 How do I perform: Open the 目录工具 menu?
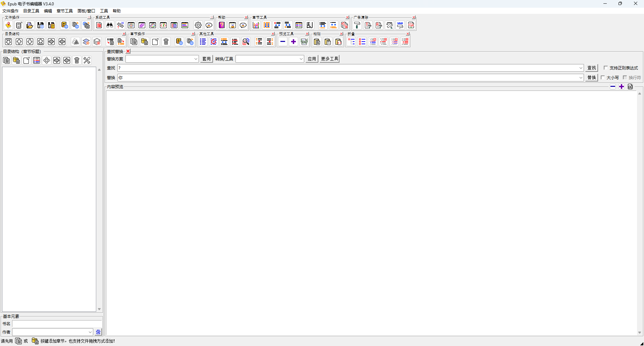pyautogui.click(x=31, y=11)
